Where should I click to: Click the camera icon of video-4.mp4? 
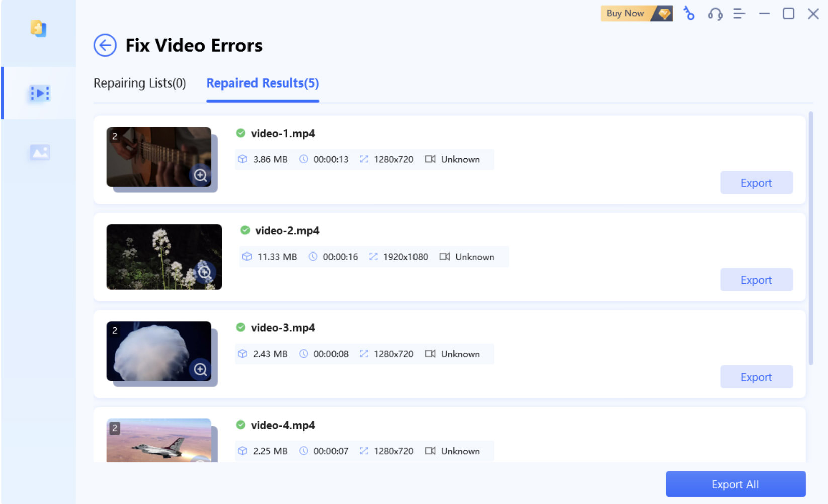pyautogui.click(x=430, y=451)
